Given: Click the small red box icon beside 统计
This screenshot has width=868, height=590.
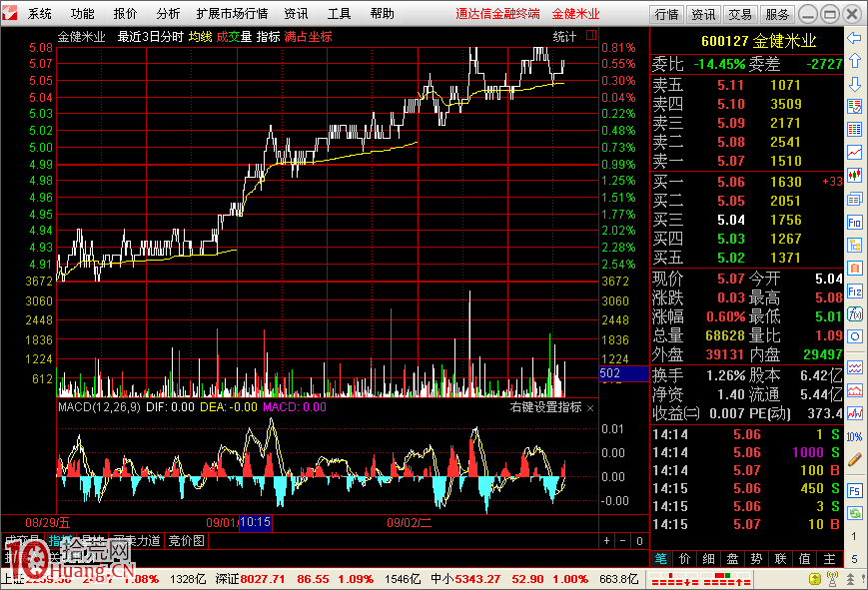Looking at the screenshot, I should pos(591,35).
